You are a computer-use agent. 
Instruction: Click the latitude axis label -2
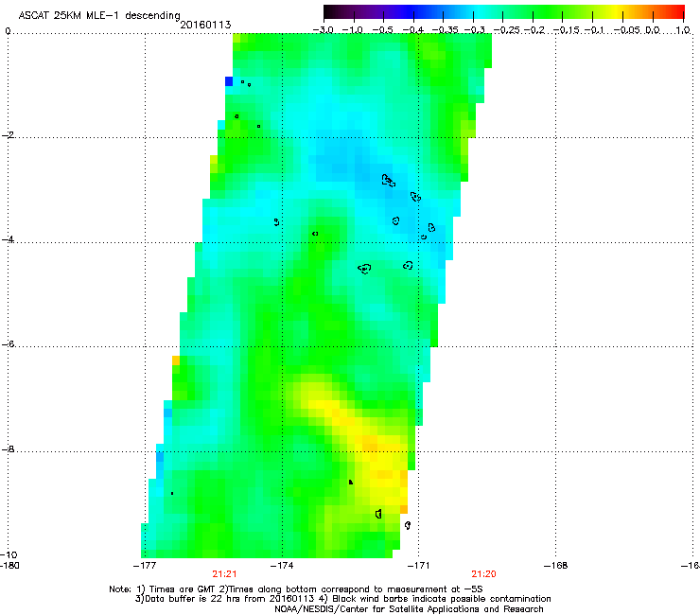pyautogui.click(x=8, y=135)
